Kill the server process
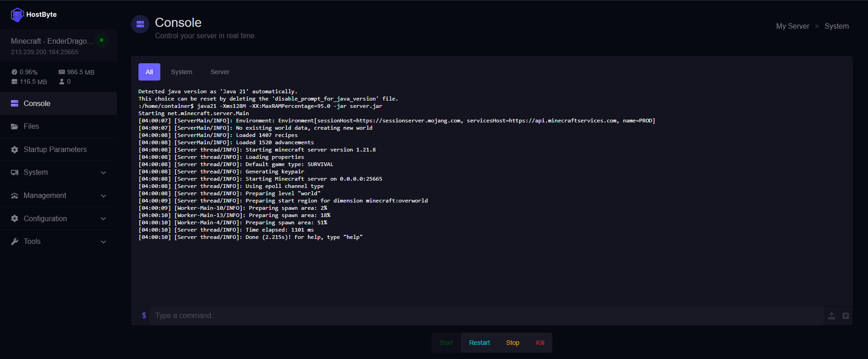 click(540, 343)
